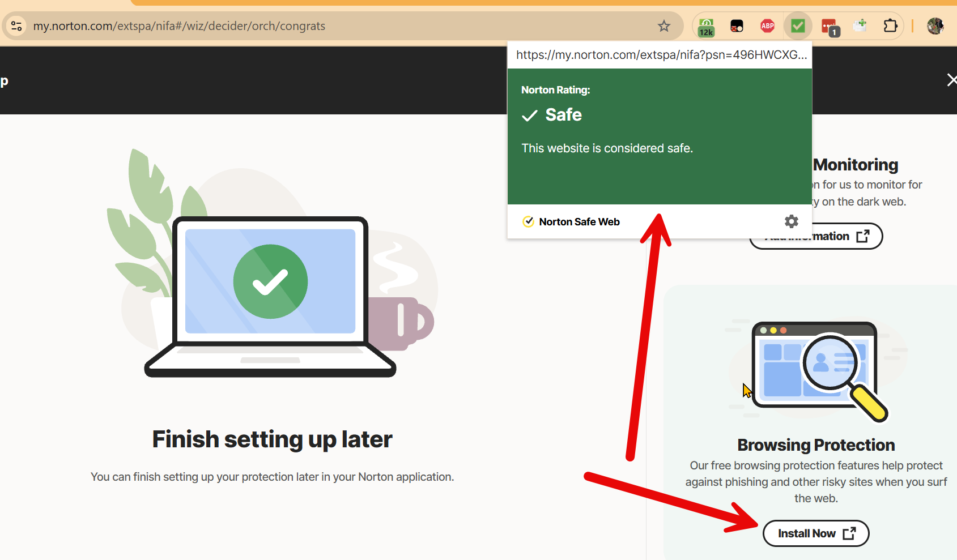This screenshot has width=957, height=560.
Task: Click the Norton Safe Web logo icon
Action: [528, 221]
